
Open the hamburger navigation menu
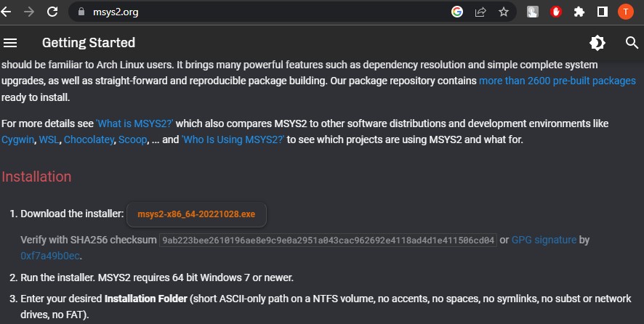(10, 43)
